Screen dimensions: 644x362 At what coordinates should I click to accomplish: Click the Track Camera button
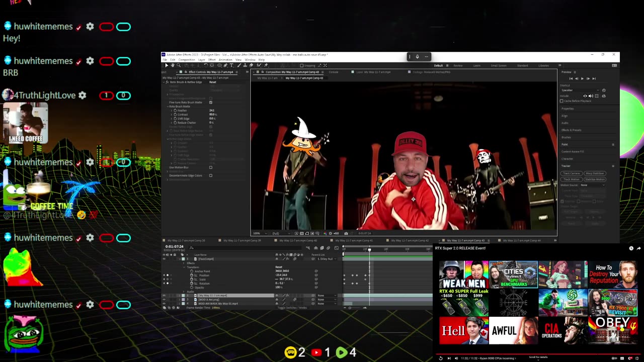[572, 173]
